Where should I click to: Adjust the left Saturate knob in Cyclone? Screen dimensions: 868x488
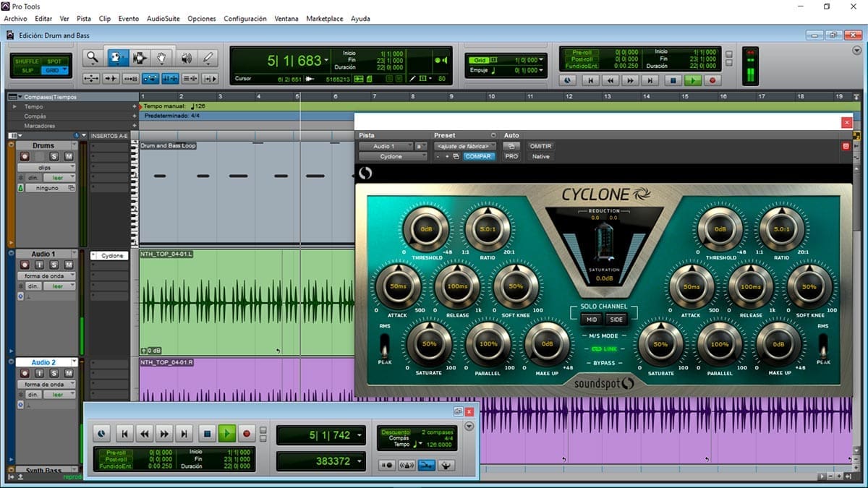pyautogui.click(x=429, y=344)
